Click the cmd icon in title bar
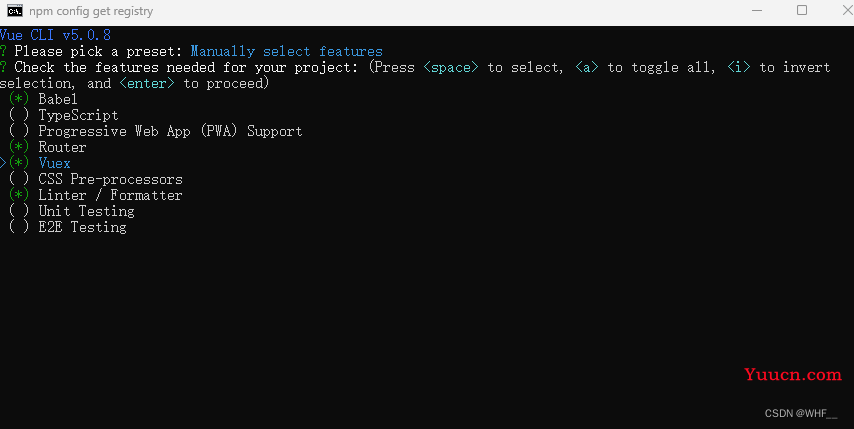 tap(15, 10)
